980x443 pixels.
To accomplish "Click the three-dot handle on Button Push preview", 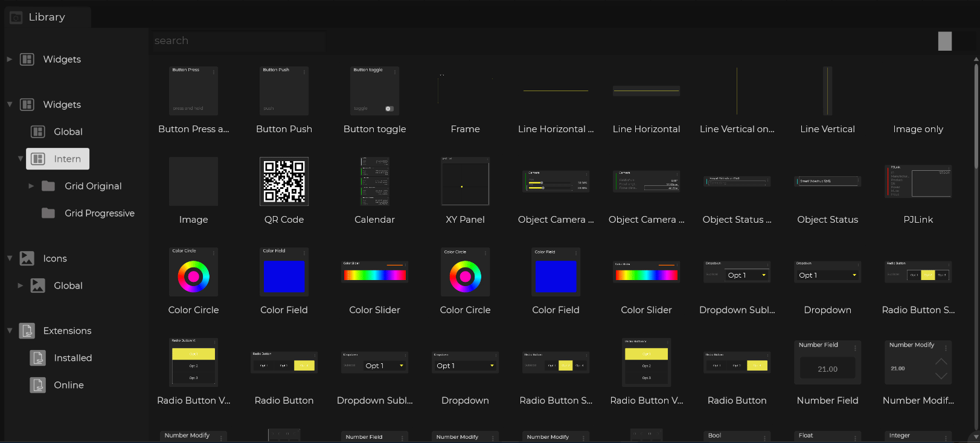I will (x=304, y=72).
